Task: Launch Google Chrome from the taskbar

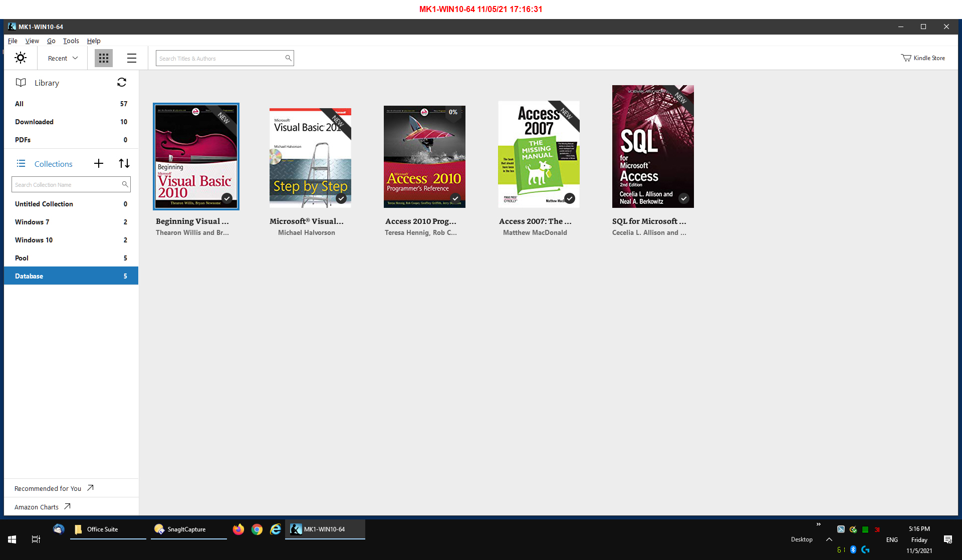Action: point(257,529)
